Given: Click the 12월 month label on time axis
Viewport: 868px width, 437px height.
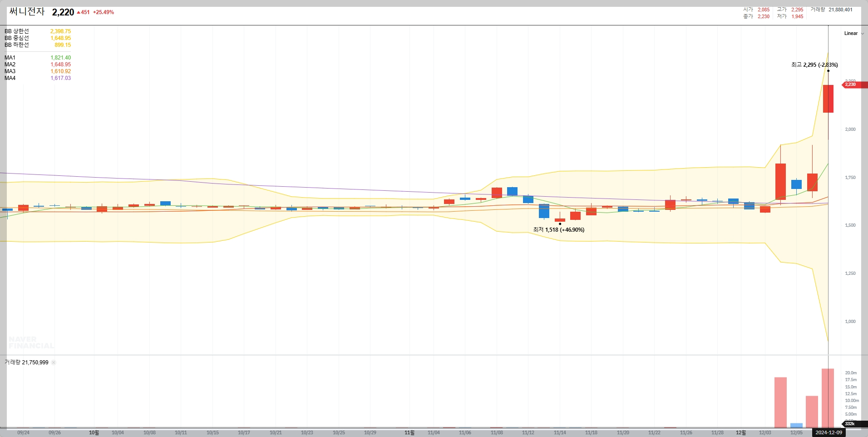Looking at the screenshot, I should tap(741, 432).
